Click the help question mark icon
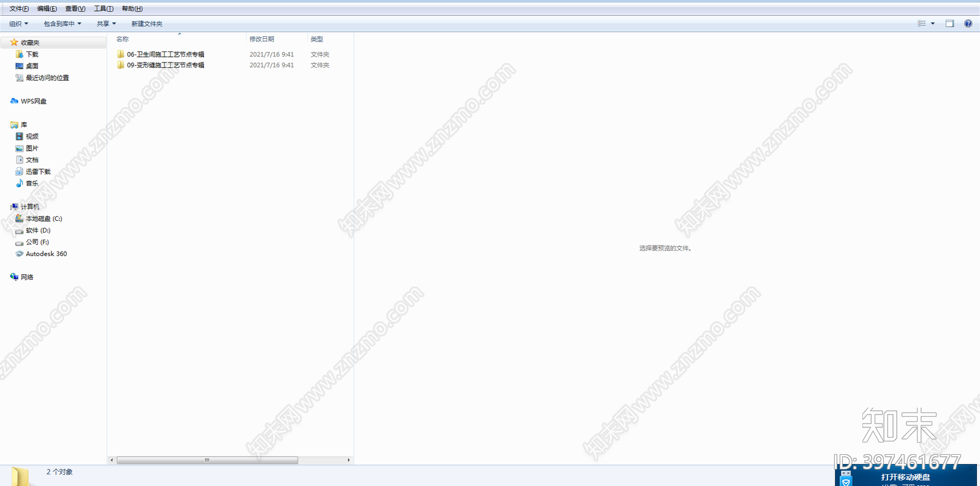980x486 pixels. [x=968, y=23]
